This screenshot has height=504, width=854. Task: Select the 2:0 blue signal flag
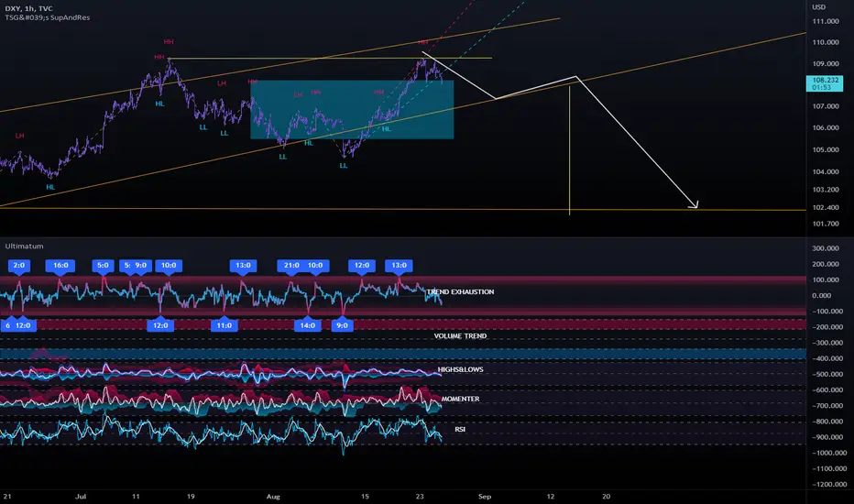19,266
